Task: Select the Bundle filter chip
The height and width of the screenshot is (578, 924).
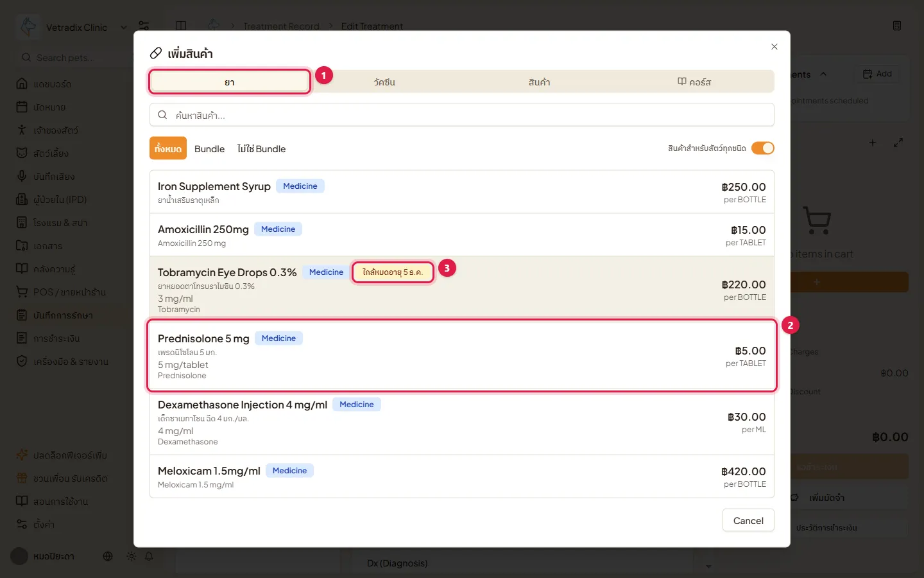Action: click(210, 149)
